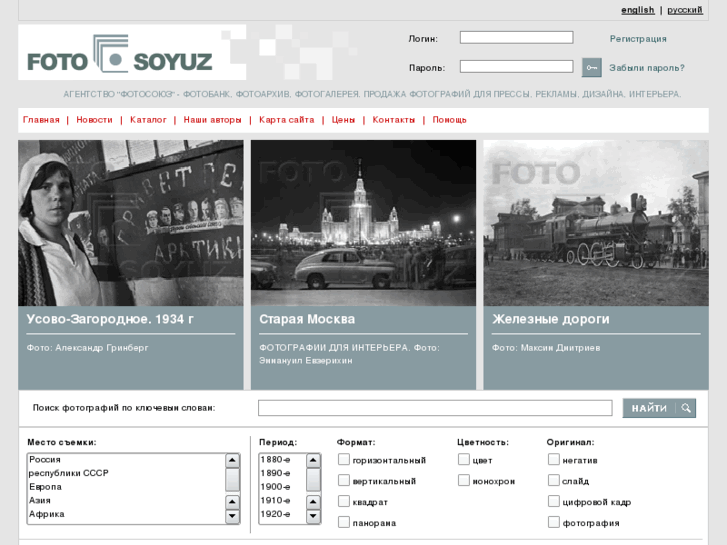
Task: Select 1890-е in the period list
Action: [x=282, y=473]
